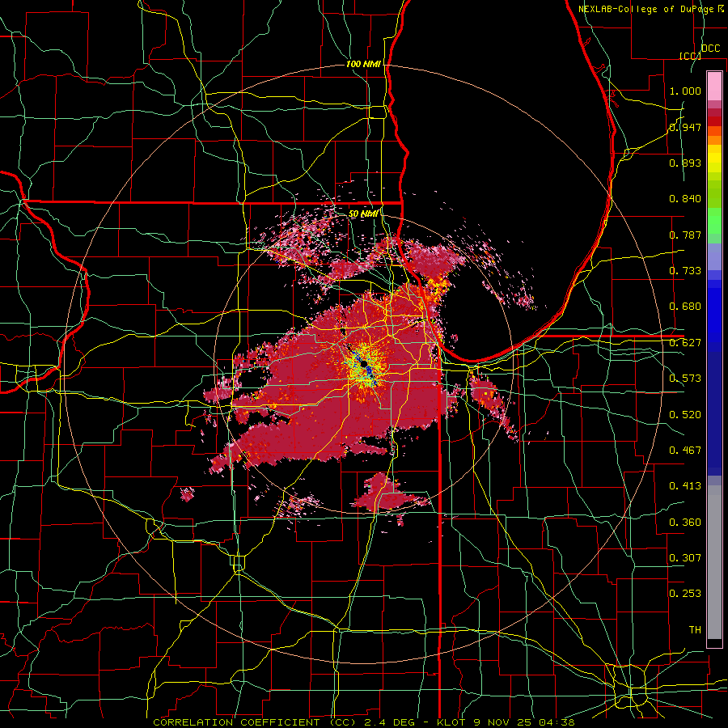
Task: Click the 50 NMI range ring label
Action: 363,214
